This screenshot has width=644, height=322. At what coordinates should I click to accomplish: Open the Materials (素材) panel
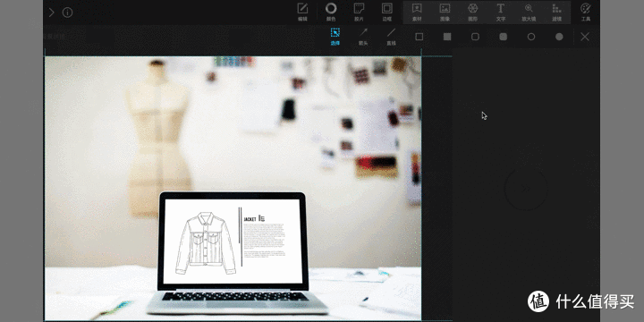click(417, 12)
